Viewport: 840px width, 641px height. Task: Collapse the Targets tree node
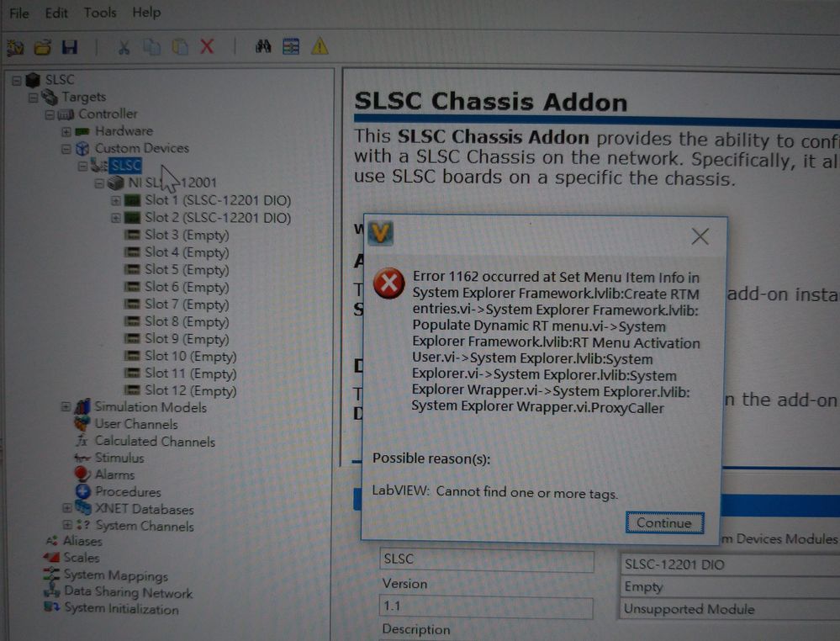pos(34,98)
